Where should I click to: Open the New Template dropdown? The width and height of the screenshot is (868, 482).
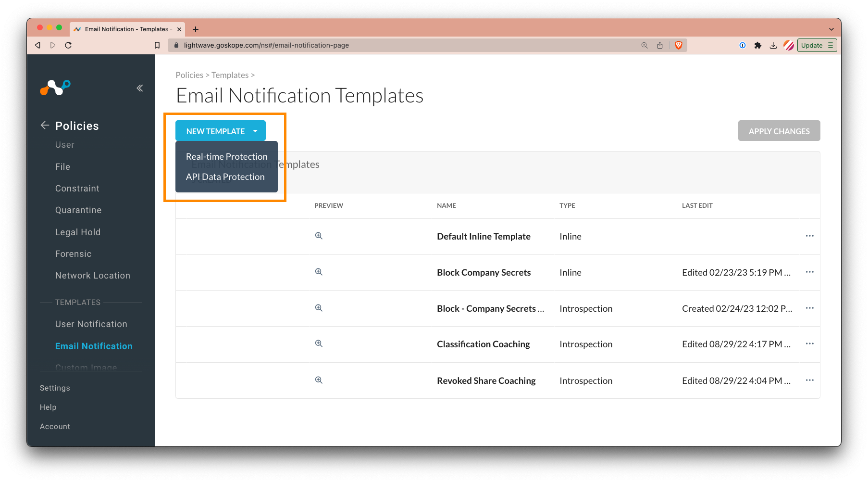tap(220, 130)
